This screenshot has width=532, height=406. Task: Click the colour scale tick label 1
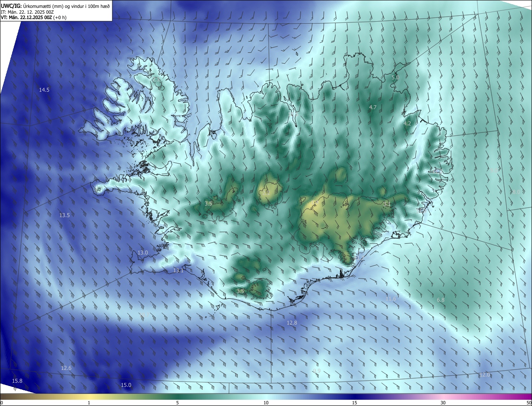pos(89,403)
